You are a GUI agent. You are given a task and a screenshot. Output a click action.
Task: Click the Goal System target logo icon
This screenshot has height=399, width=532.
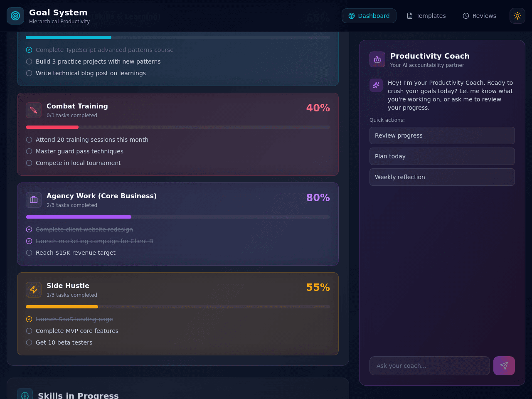coord(15,16)
